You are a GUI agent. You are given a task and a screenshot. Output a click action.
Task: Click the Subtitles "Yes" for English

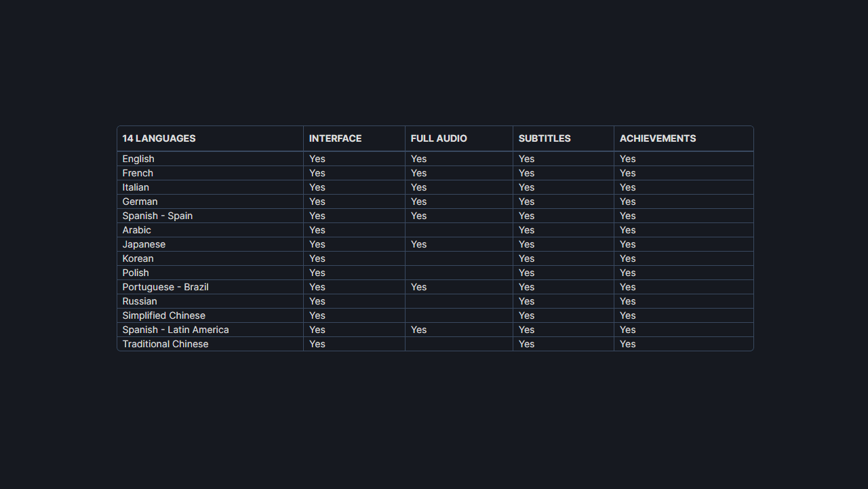tap(526, 159)
